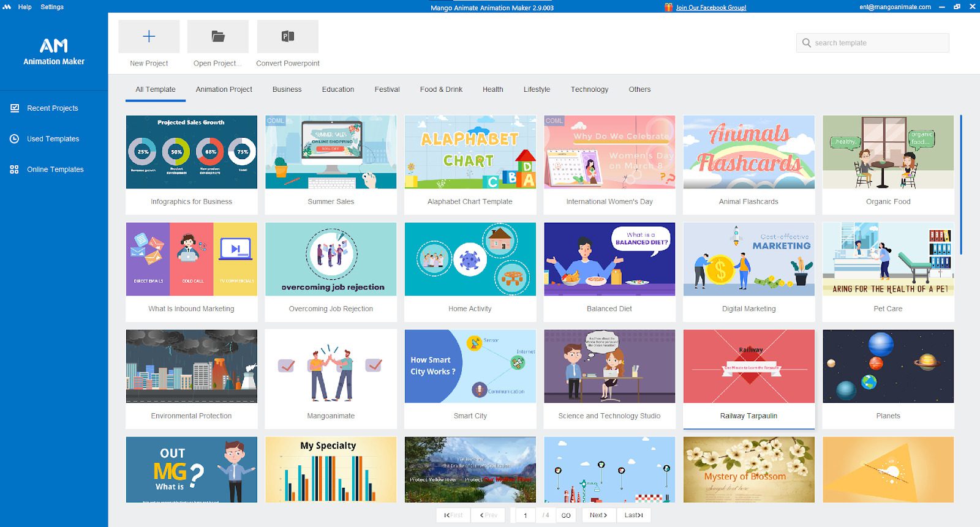Image resolution: width=980 pixels, height=527 pixels.
Task: Click the search magnifier icon
Action: [807, 43]
